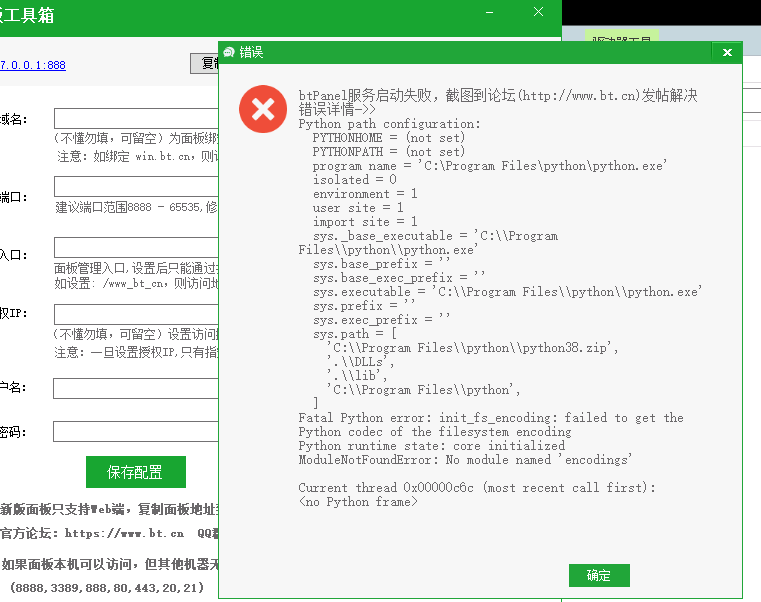Close the 错误 dialog with X

(x=727, y=52)
